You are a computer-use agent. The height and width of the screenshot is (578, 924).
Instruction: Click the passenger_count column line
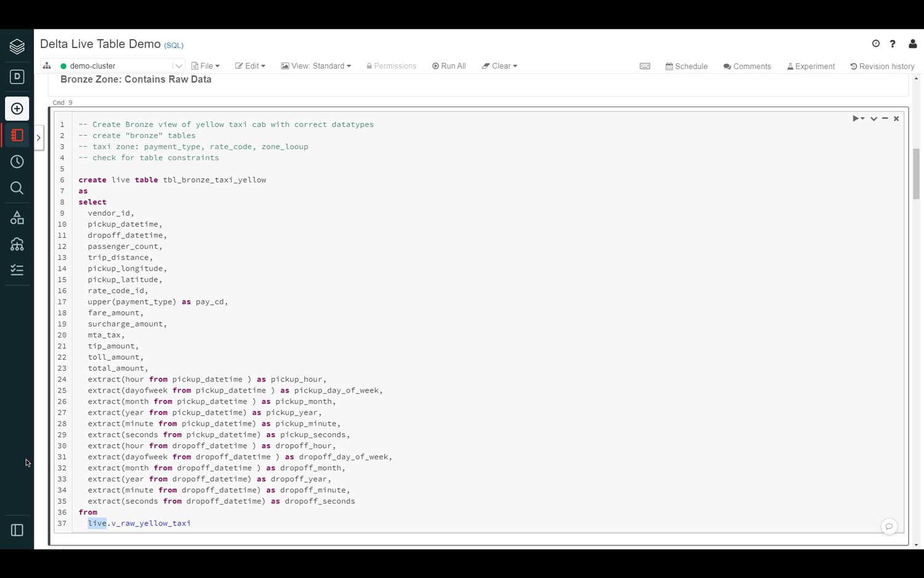pyautogui.click(x=125, y=246)
